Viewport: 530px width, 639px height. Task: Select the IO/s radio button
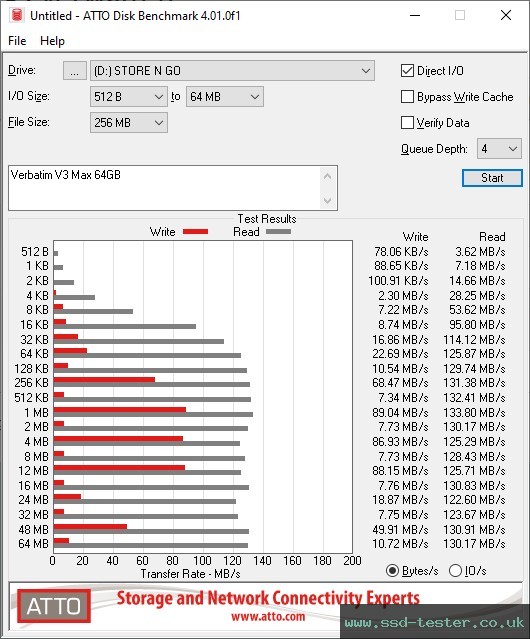pos(455,571)
